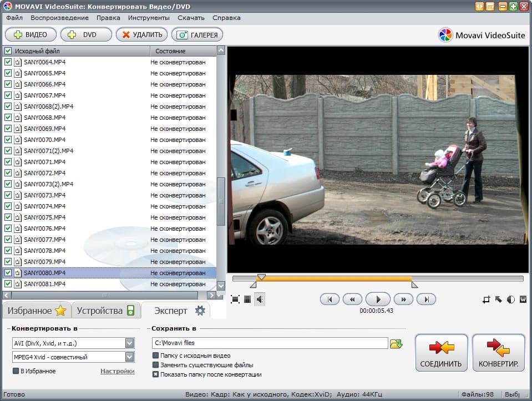Open the Справка menu
This screenshot has width=532, height=401.
tap(227, 18)
